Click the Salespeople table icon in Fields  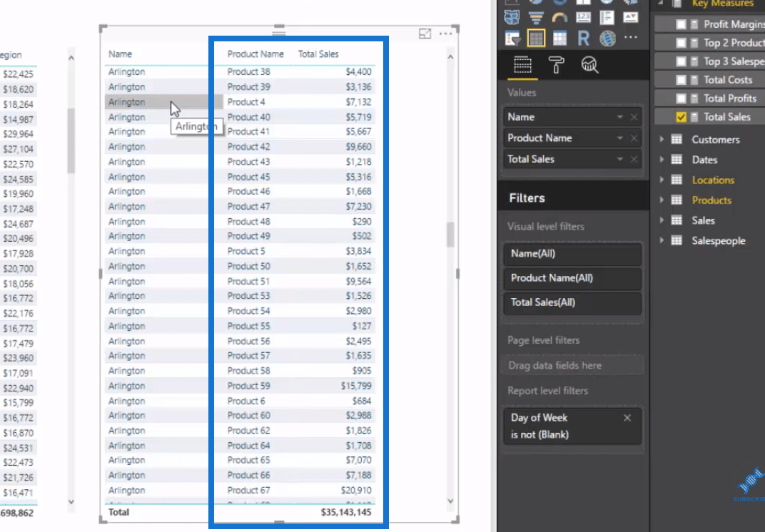(677, 240)
